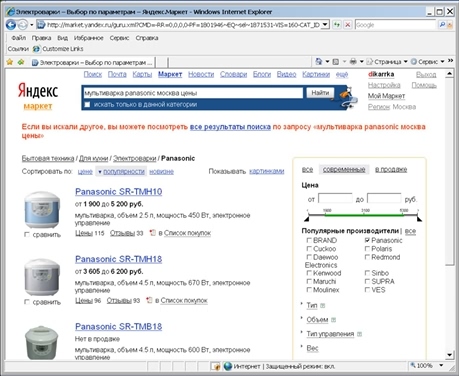Image resolution: width=459 pixels, height=376 pixels.
Task: Check the Polaris manufacturer checkbox
Action: [367, 249]
